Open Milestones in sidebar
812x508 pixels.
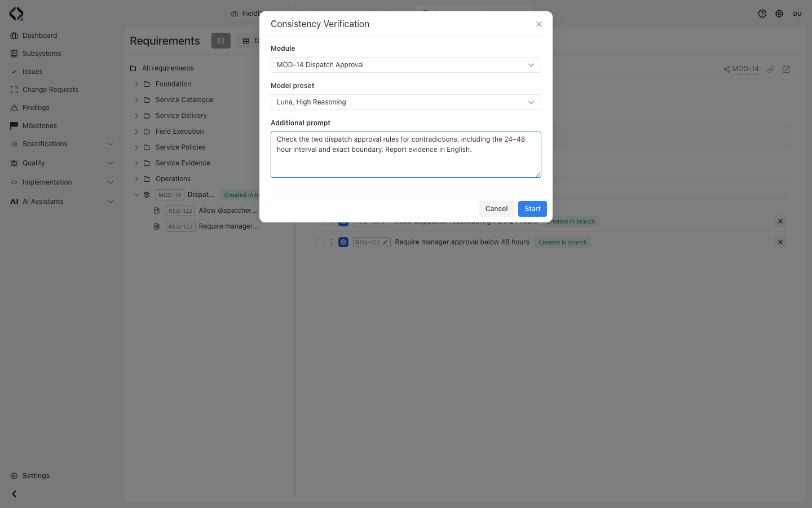[39, 126]
